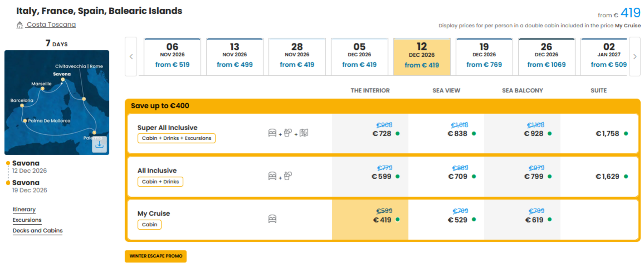Click the ship icon beside Costa Toscana
The width and height of the screenshot is (644, 267).
tap(20, 25)
